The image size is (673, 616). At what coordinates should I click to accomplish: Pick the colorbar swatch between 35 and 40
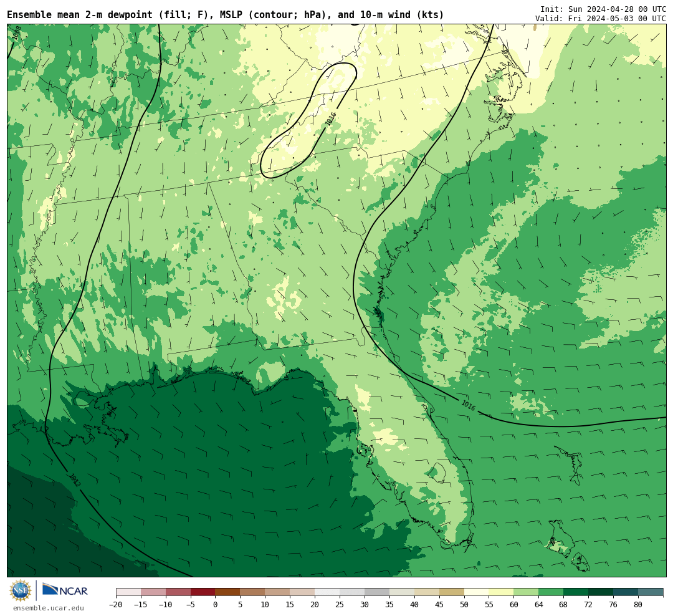coord(402,592)
